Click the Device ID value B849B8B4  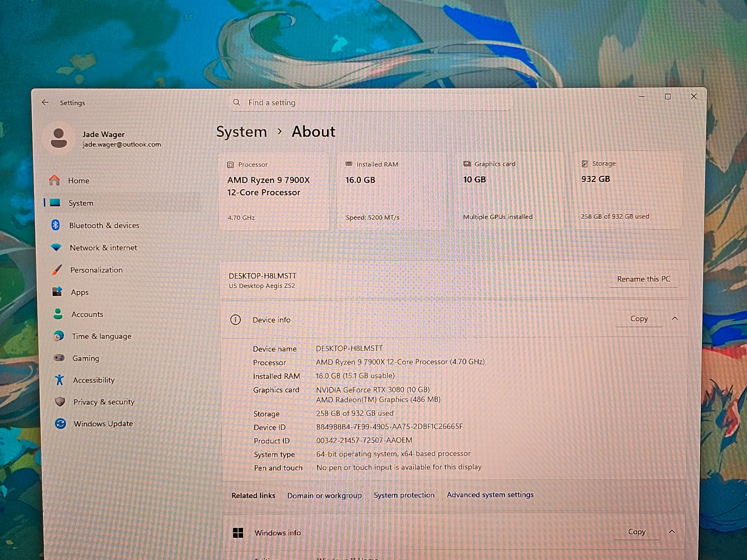389,427
